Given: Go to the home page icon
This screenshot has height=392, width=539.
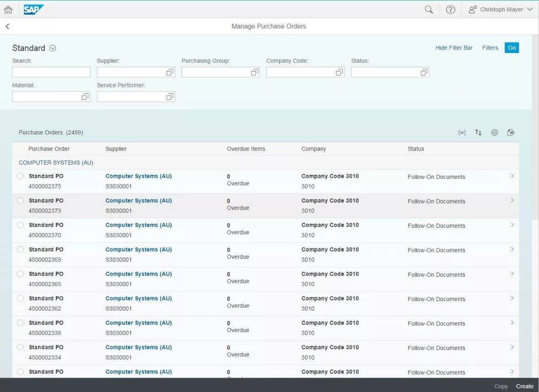Looking at the screenshot, I should (x=8, y=9).
